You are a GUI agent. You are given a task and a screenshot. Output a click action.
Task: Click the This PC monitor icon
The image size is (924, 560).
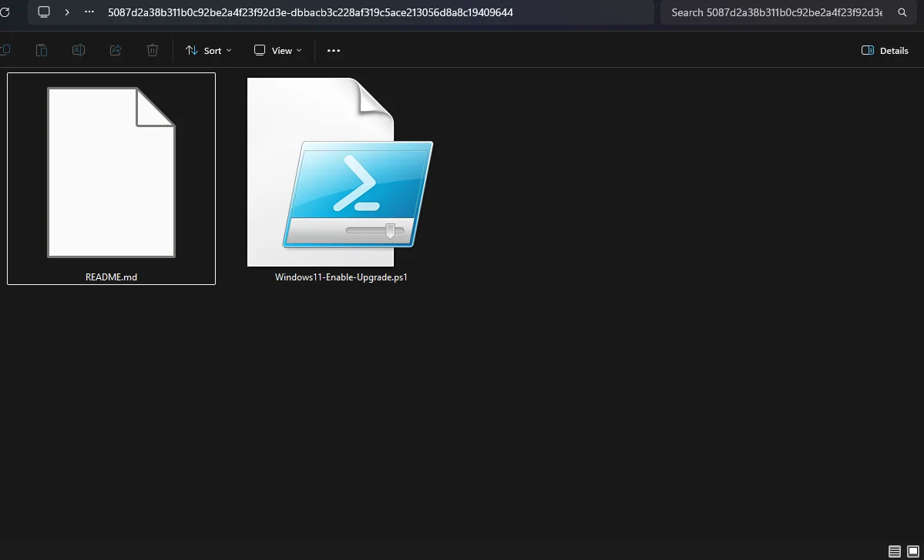(x=44, y=12)
